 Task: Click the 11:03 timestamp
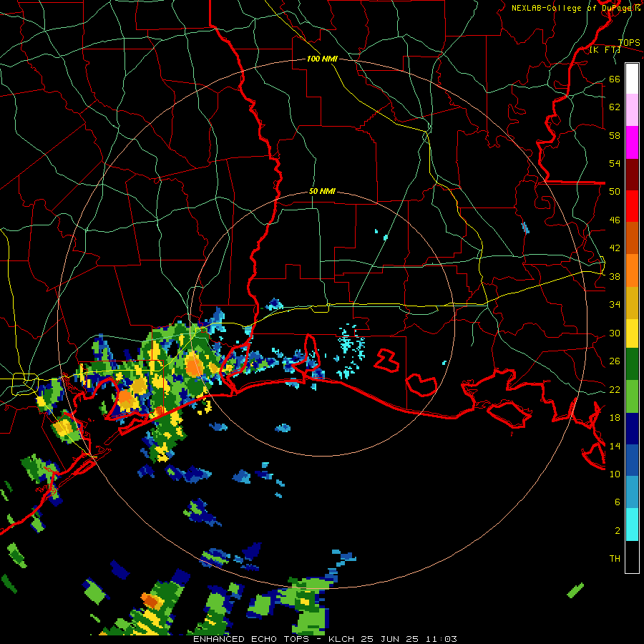[441, 639]
